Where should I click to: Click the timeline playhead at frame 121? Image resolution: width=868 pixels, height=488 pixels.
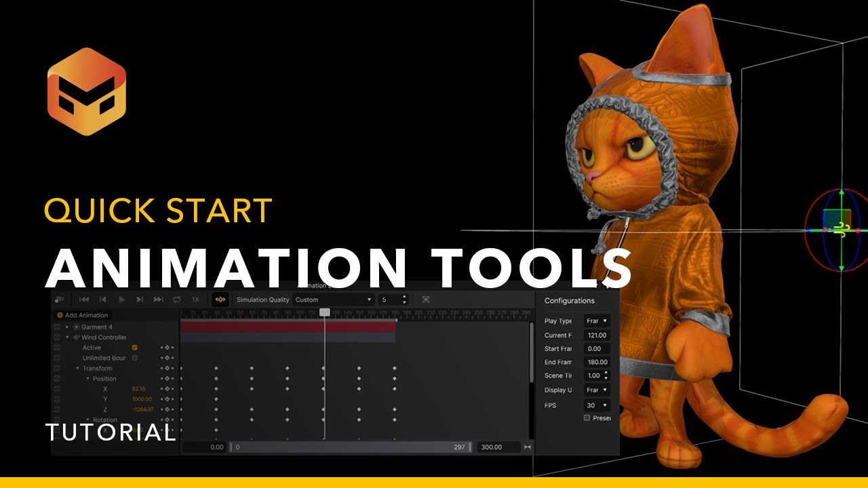click(x=325, y=312)
